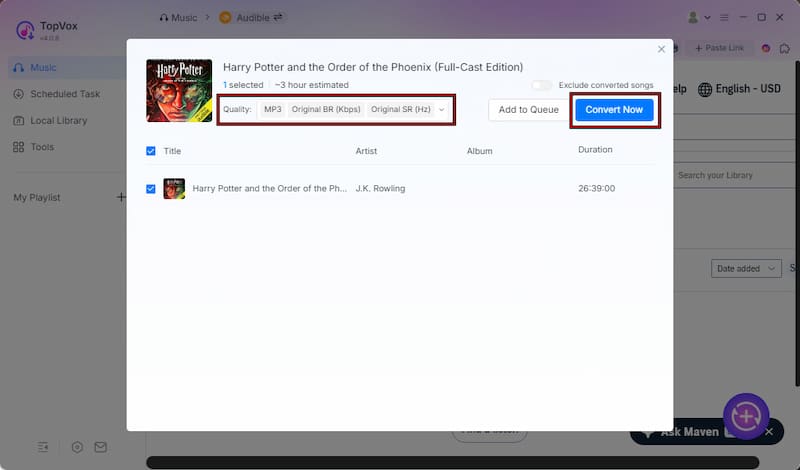The image size is (800, 470).
Task: Click the book title heading text
Action: 373,67
